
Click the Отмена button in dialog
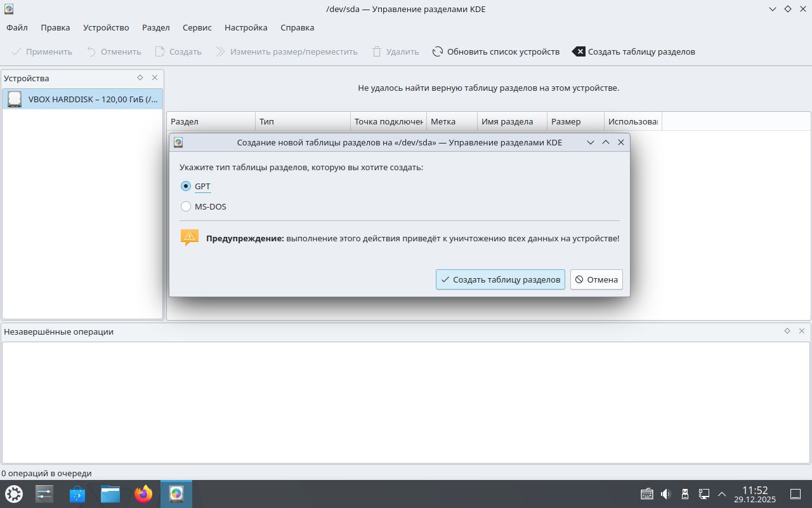tap(596, 279)
